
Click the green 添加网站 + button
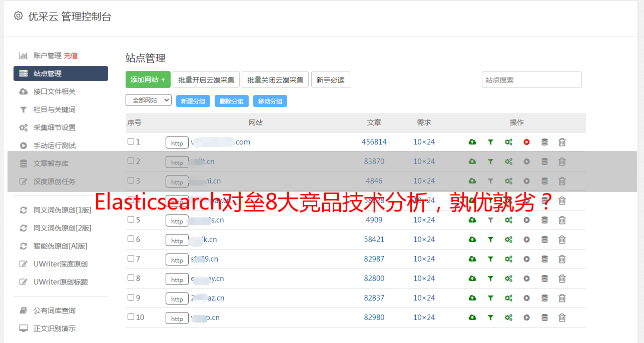[148, 79]
